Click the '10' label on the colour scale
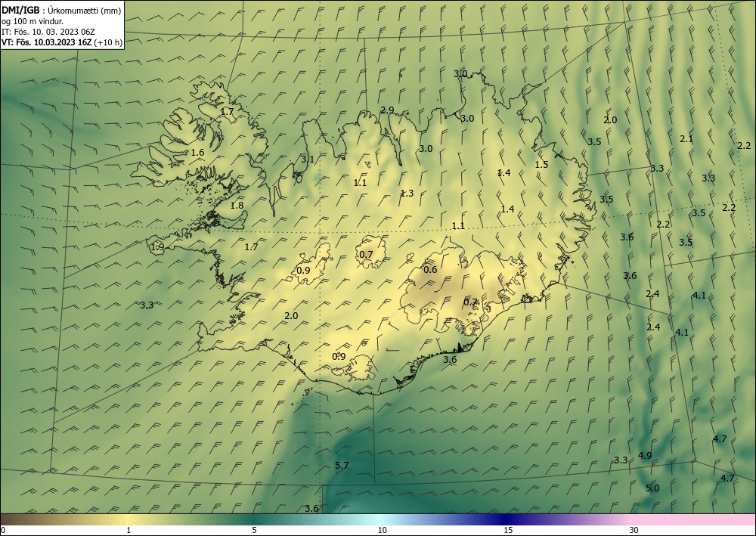This screenshot has width=756, height=536. pyautogui.click(x=383, y=531)
